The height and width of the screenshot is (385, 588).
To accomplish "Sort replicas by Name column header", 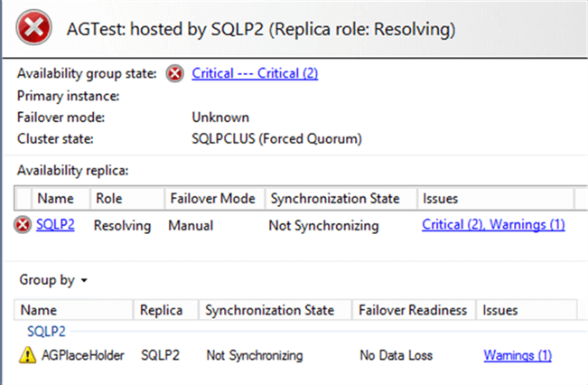I will click(54, 198).
